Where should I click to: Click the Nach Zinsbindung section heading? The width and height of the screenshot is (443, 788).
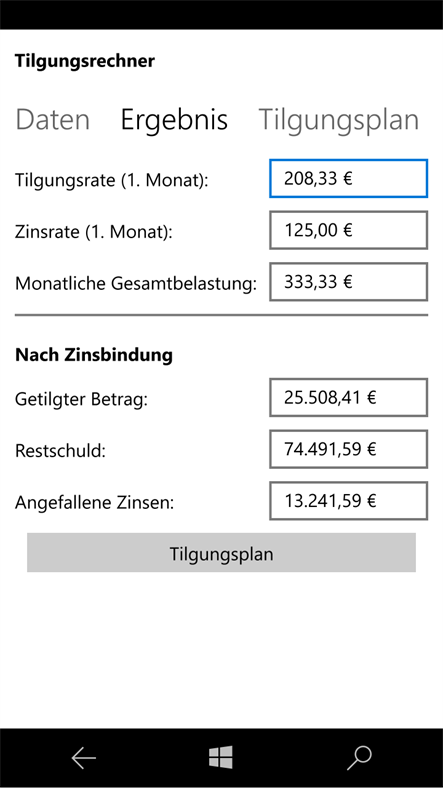point(94,355)
